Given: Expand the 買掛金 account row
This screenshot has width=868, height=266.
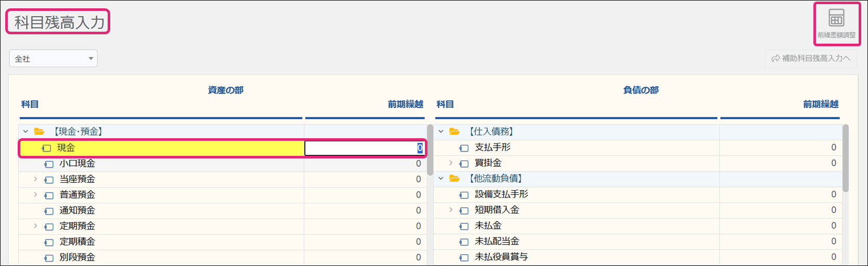Looking at the screenshot, I should click(451, 163).
